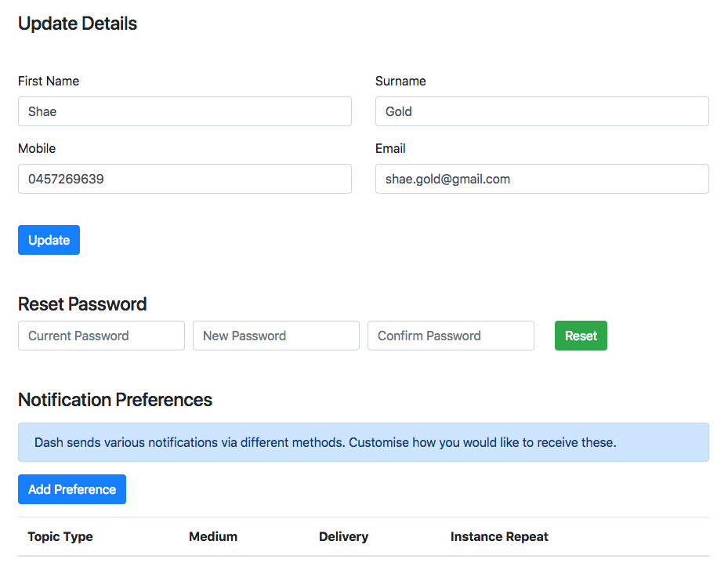Click the blue Update button
The image size is (728, 570).
[49, 240]
